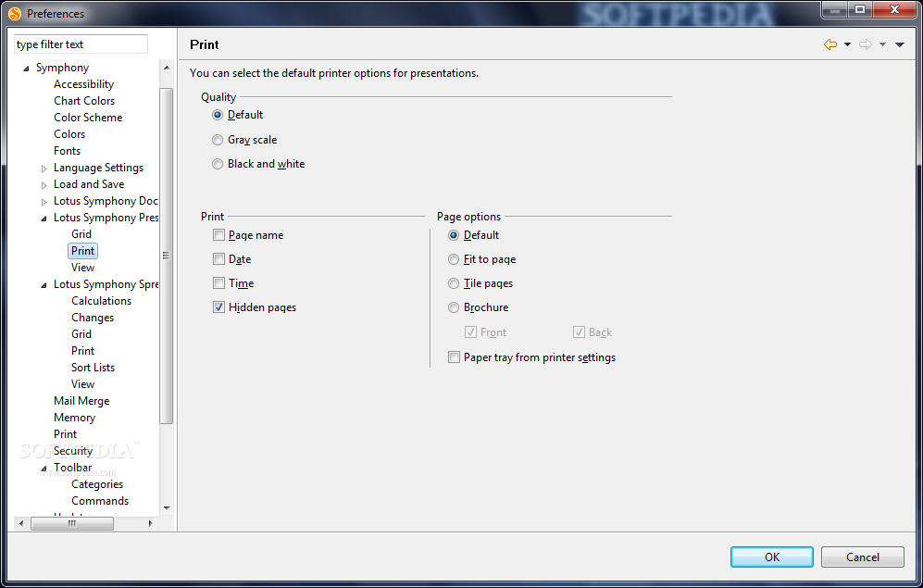Enable the Page name checkbox

pyautogui.click(x=219, y=235)
